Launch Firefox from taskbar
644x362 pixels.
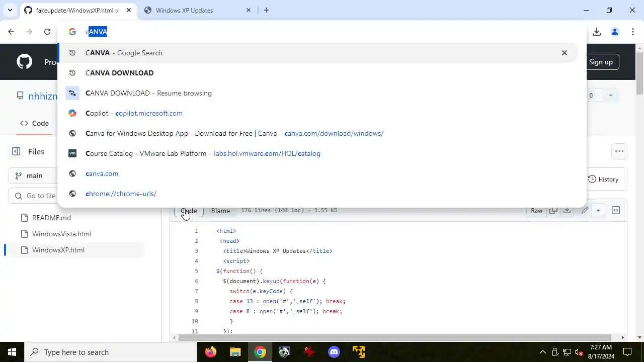pos(211,352)
